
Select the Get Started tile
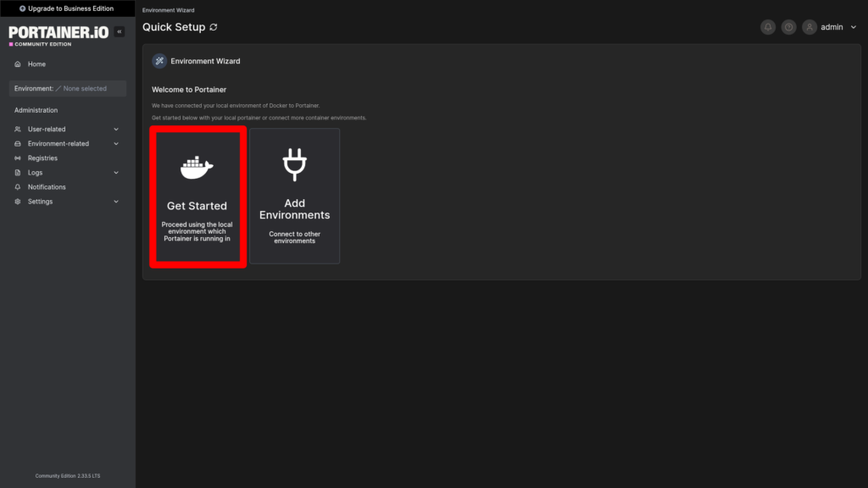197,197
